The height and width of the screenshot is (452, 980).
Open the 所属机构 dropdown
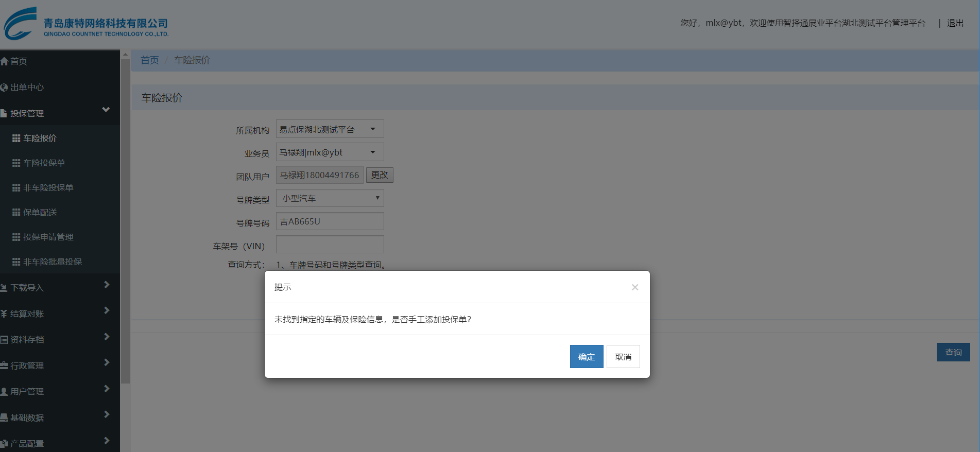pyautogui.click(x=330, y=129)
